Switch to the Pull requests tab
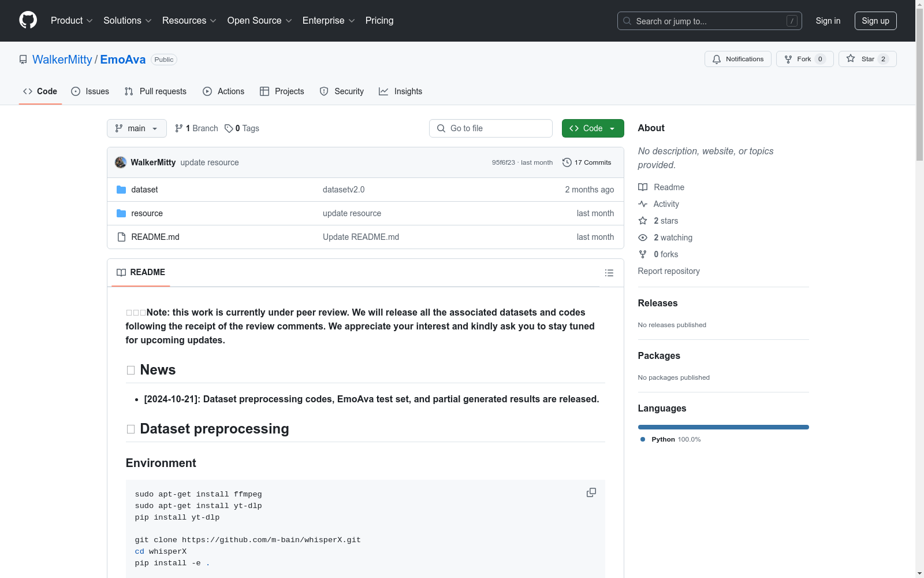The height and width of the screenshot is (578, 924). [155, 91]
